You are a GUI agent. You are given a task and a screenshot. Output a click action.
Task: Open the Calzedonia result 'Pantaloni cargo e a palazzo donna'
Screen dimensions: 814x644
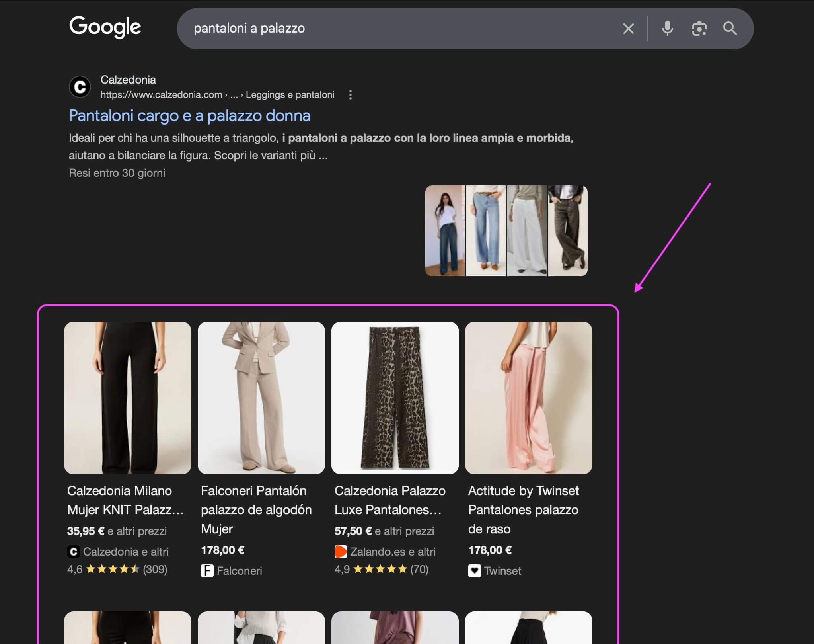tap(189, 115)
